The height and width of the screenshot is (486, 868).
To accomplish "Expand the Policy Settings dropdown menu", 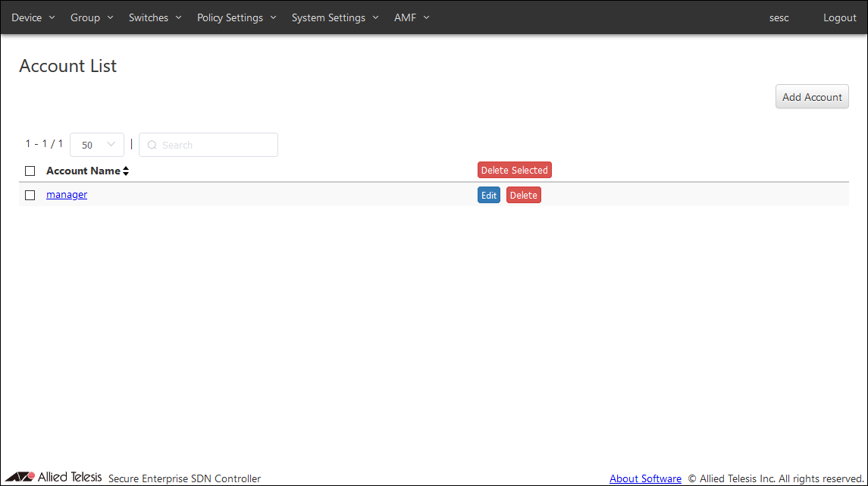I will pyautogui.click(x=237, y=17).
